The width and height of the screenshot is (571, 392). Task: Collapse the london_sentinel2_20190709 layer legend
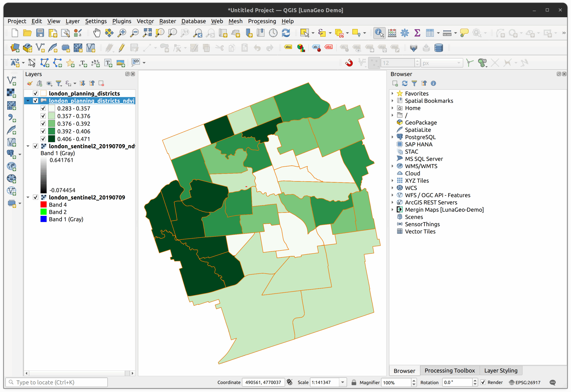(28, 197)
